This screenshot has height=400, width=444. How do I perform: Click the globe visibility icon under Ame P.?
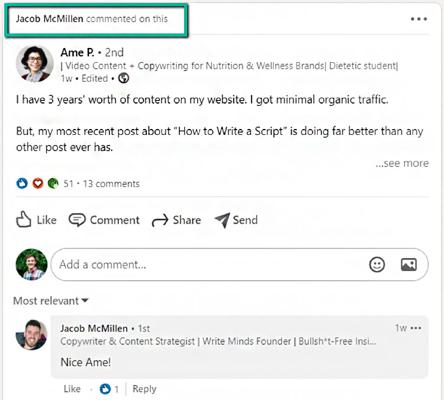click(124, 78)
